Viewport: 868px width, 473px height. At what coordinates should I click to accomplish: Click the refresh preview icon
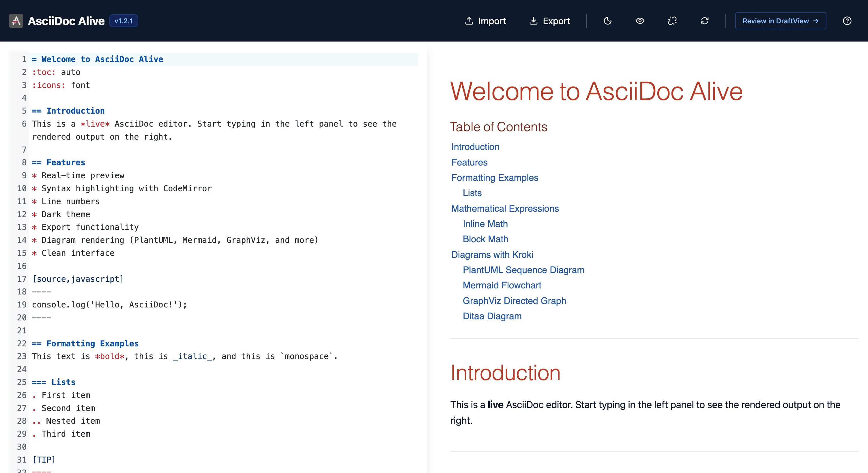[705, 21]
